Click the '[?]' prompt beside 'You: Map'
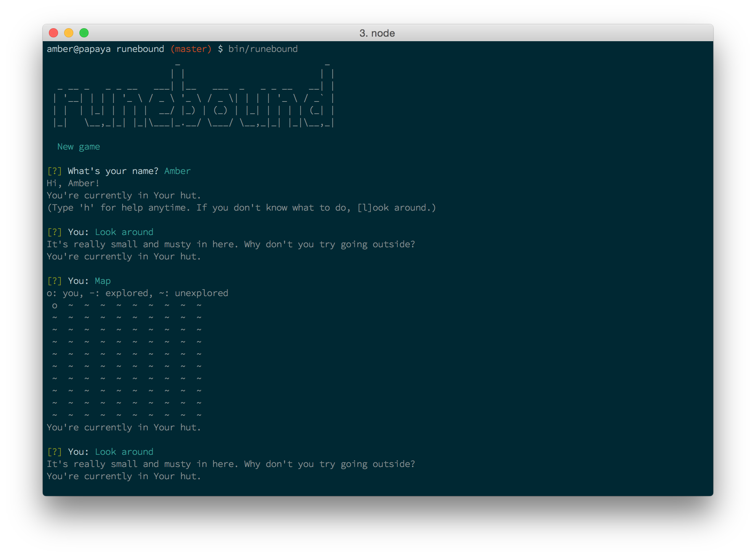 pos(54,281)
